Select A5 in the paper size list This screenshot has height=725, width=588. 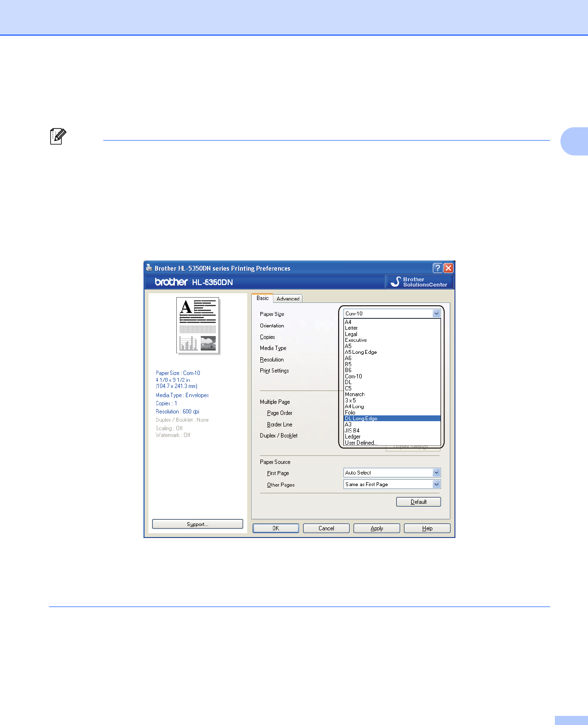point(392,346)
